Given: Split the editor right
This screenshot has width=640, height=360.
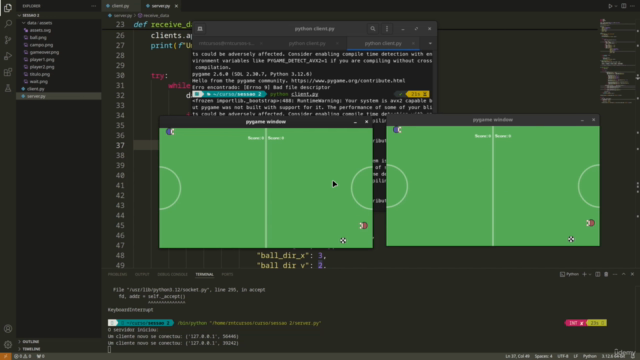Looking at the screenshot, I should coord(623,6).
